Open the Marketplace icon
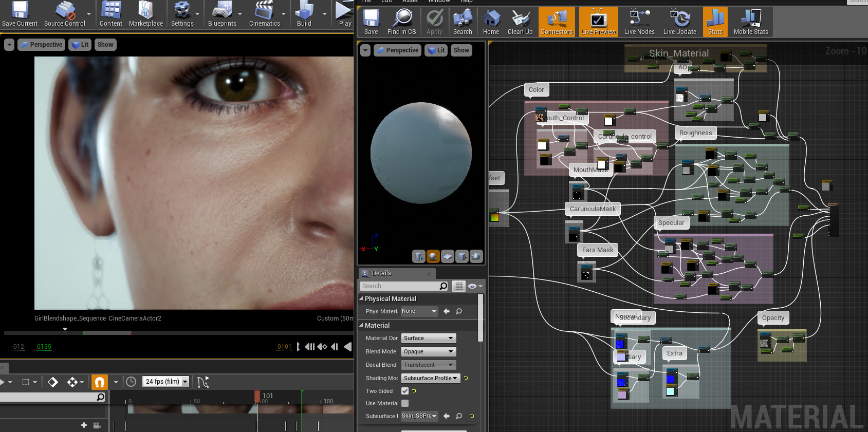 (x=146, y=14)
